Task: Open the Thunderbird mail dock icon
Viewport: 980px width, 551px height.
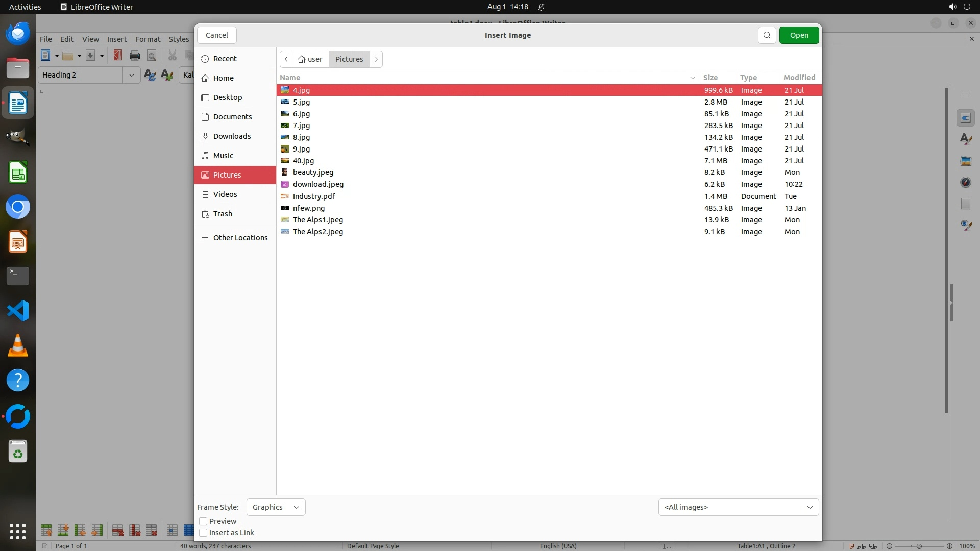Action: [18, 34]
